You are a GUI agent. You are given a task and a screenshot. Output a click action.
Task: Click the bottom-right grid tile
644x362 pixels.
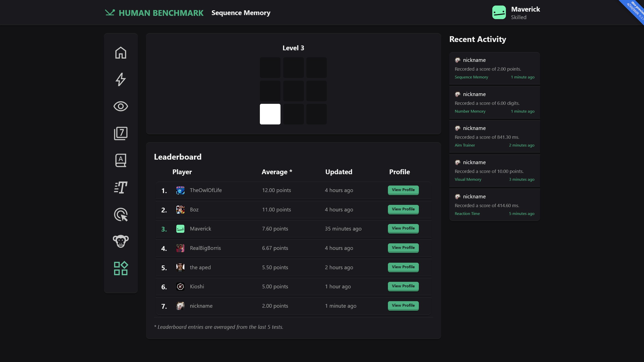tap(316, 114)
